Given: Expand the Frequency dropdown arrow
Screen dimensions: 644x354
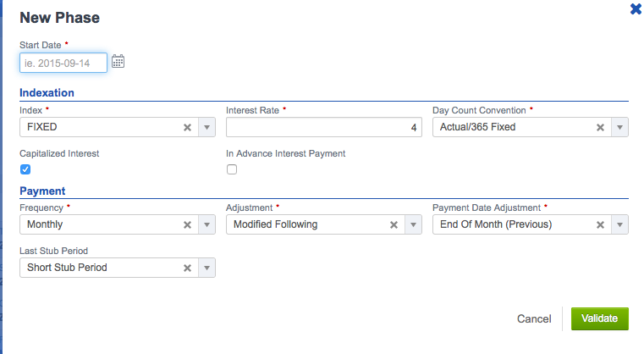Looking at the screenshot, I should click(x=207, y=224).
